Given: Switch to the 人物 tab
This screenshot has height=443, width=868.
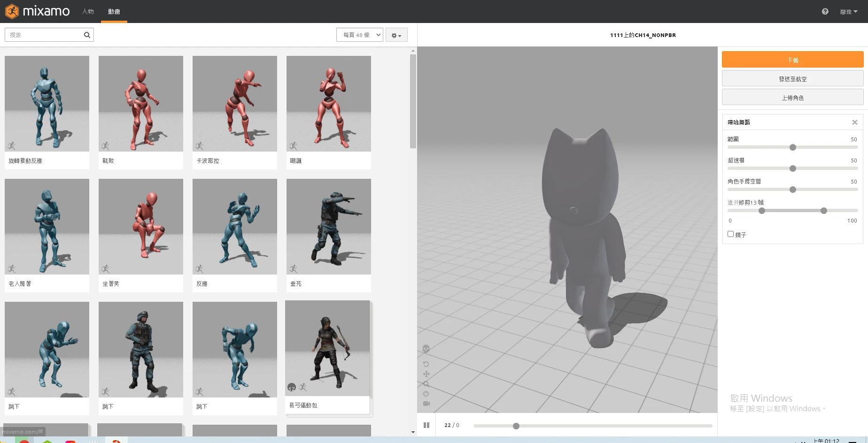Looking at the screenshot, I should (x=88, y=11).
